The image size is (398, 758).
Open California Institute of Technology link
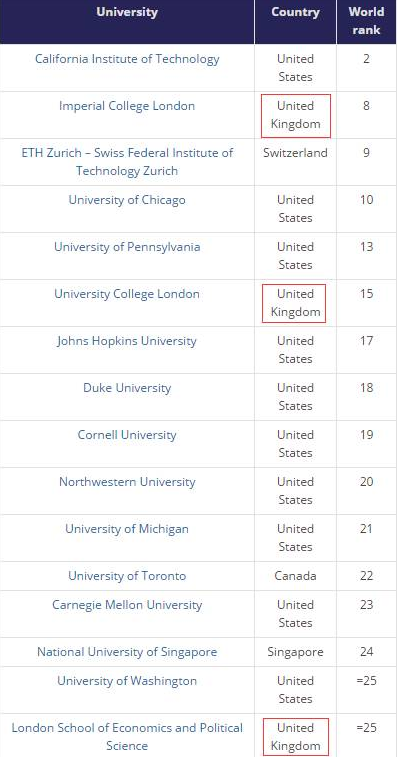click(127, 59)
